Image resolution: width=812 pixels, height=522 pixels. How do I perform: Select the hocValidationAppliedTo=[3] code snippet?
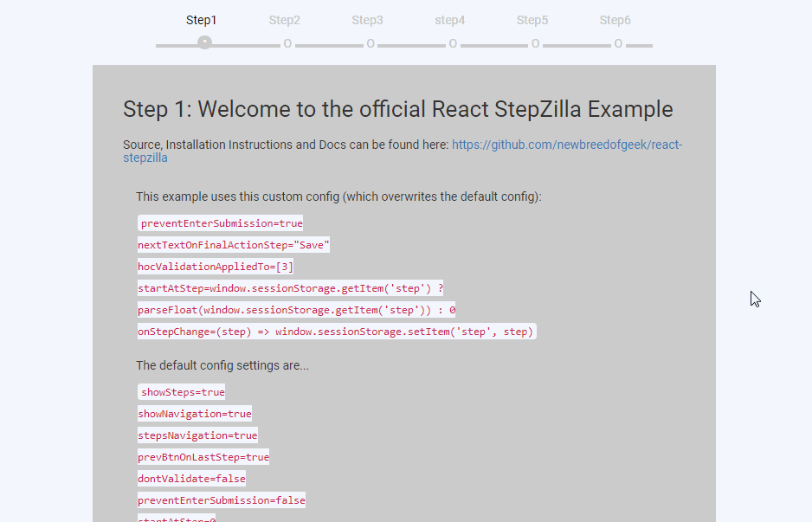(216, 267)
